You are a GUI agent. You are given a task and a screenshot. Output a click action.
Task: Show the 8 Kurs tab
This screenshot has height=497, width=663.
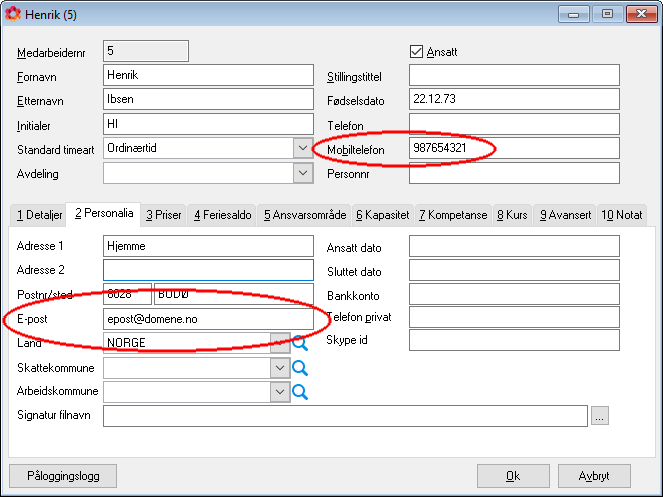[x=512, y=215]
